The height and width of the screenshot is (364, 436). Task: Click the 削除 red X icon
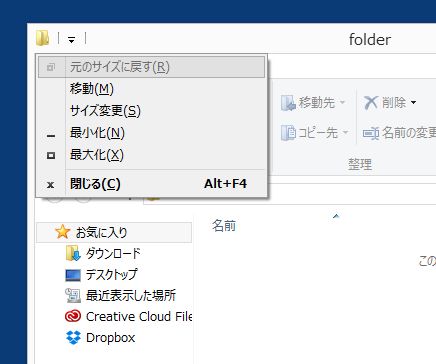coord(370,102)
